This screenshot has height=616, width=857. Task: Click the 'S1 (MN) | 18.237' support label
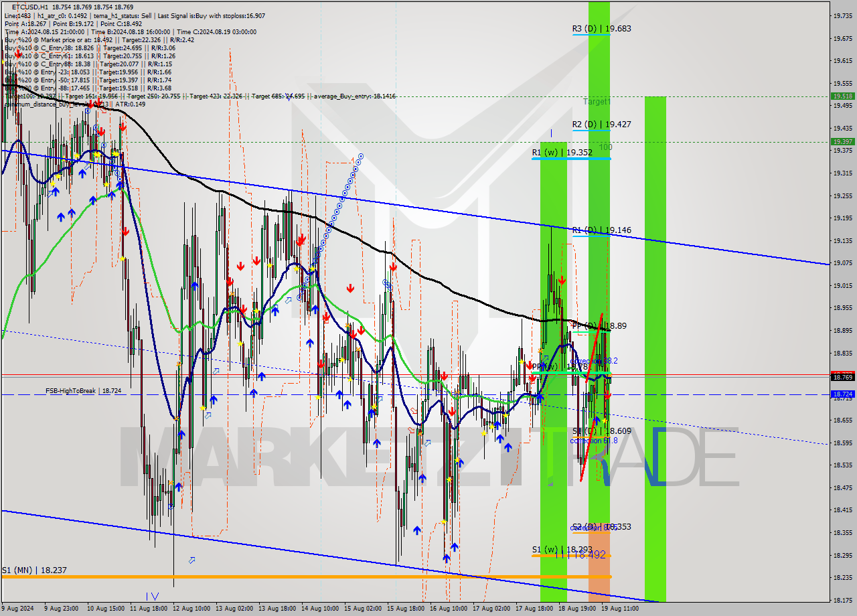click(33, 570)
